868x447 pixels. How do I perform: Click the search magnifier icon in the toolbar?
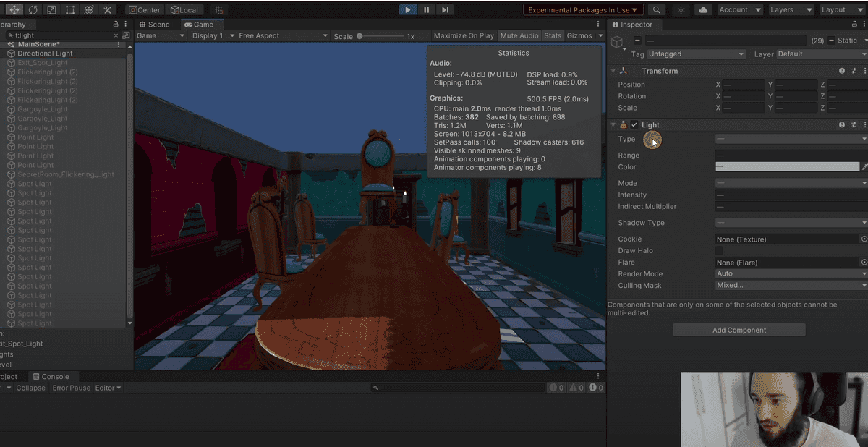tap(656, 10)
